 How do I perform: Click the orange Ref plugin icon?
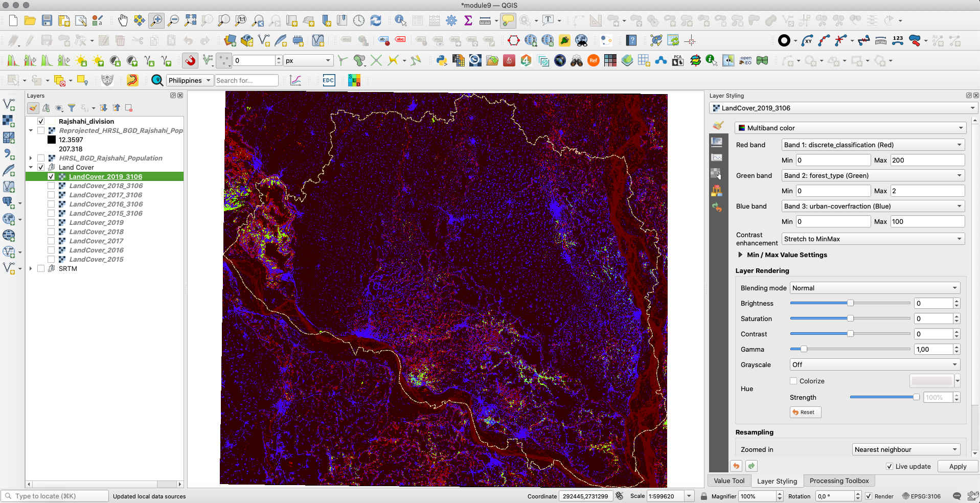point(593,61)
